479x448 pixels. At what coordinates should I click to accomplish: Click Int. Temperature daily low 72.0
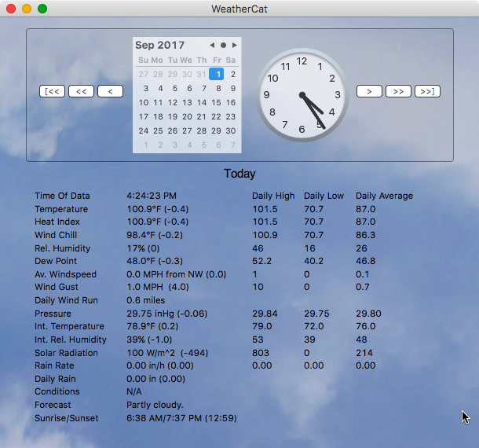[314, 326]
